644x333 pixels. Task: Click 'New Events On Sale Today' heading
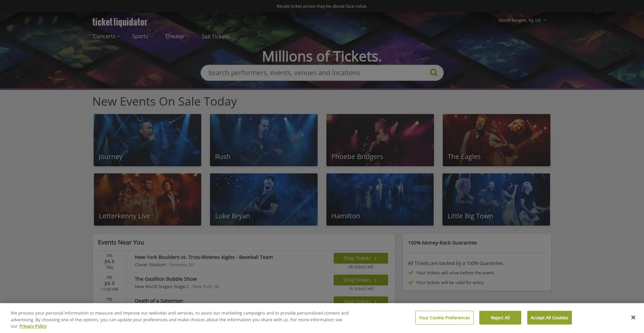coord(165,102)
